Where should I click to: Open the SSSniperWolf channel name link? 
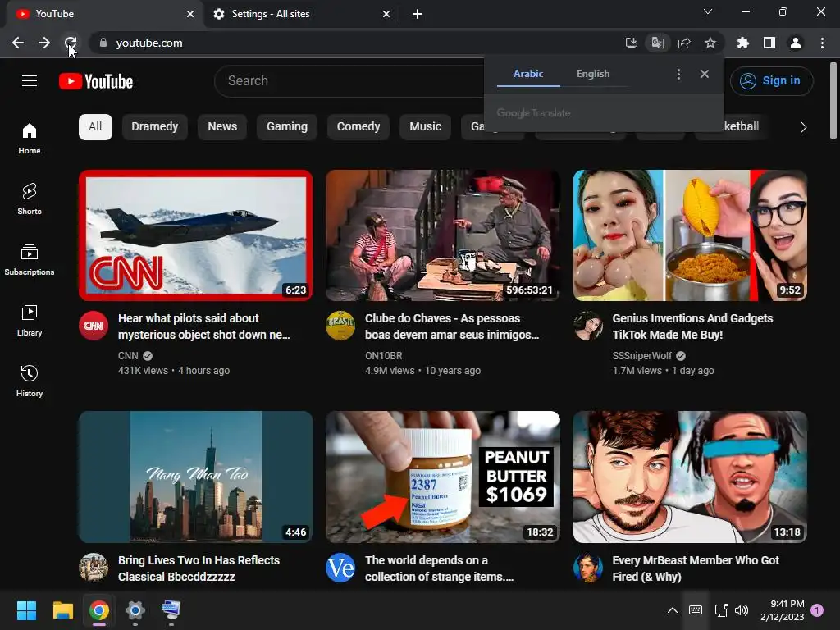click(x=641, y=356)
